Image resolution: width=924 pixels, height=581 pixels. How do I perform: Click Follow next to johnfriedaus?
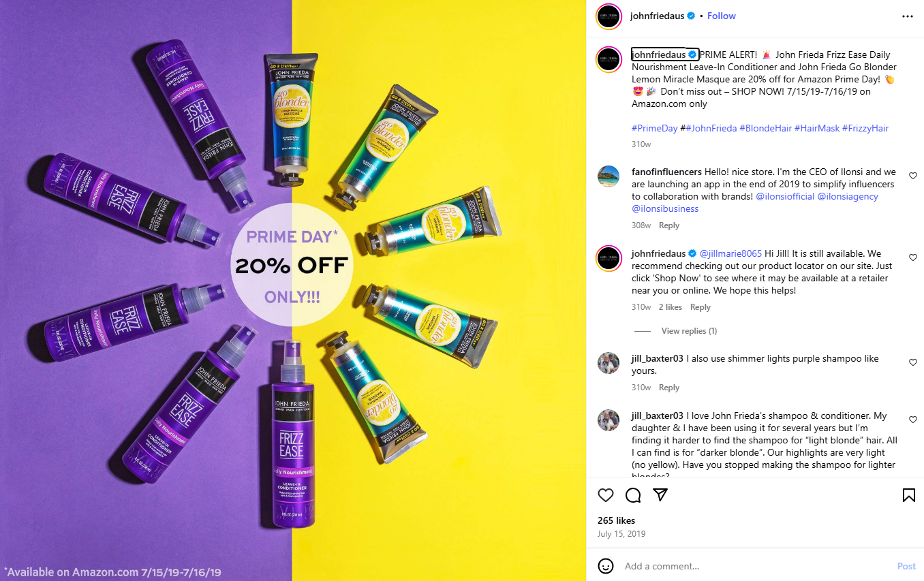(x=722, y=16)
